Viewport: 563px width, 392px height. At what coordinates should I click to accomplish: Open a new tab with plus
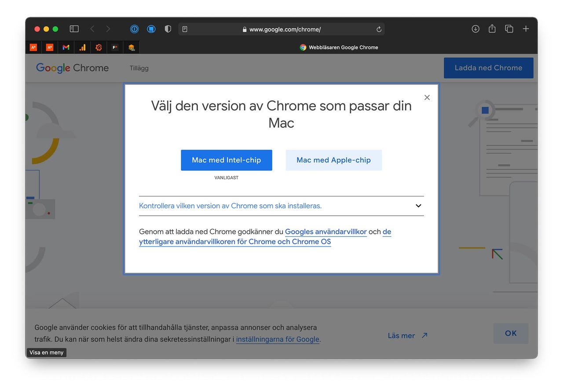coord(526,29)
